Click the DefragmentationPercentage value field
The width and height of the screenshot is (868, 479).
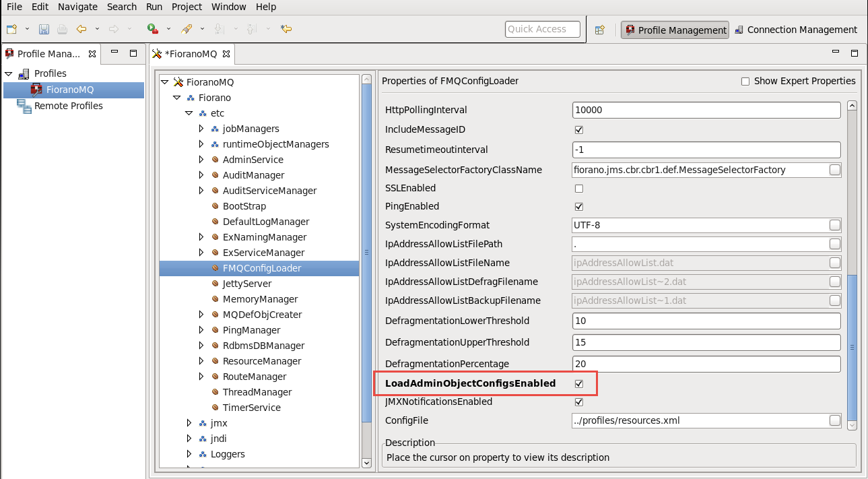(706, 364)
